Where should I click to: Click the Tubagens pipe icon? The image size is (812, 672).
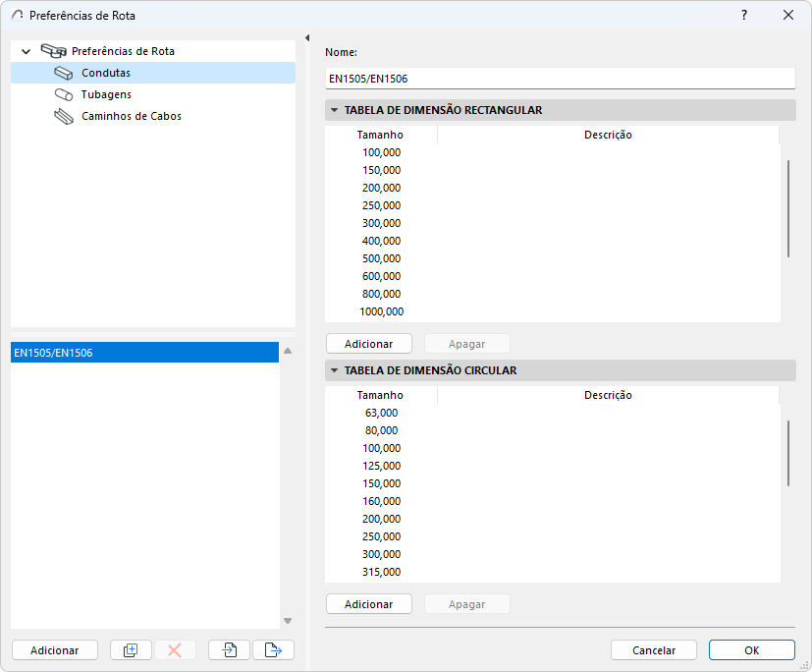[64, 94]
